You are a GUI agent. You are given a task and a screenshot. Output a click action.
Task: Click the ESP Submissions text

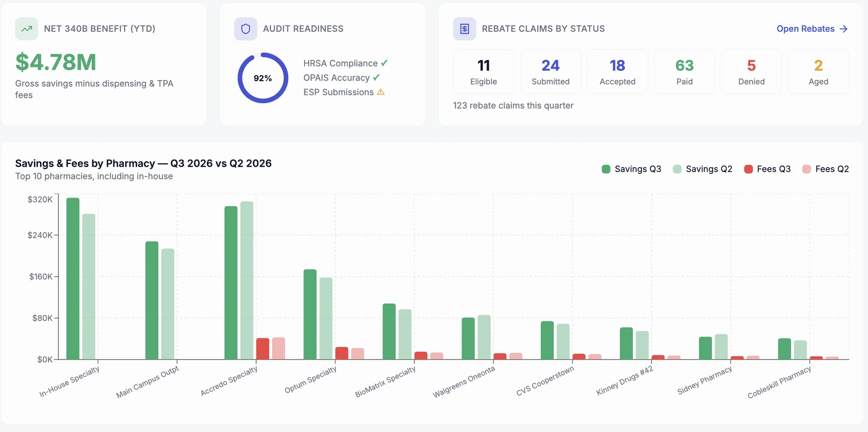339,92
